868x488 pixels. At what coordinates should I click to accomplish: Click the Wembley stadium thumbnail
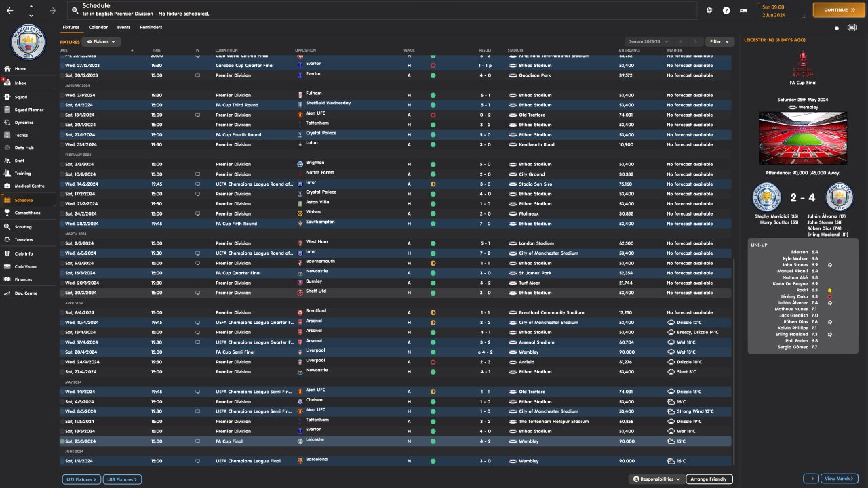pyautogui.click(x=804, y=138)
